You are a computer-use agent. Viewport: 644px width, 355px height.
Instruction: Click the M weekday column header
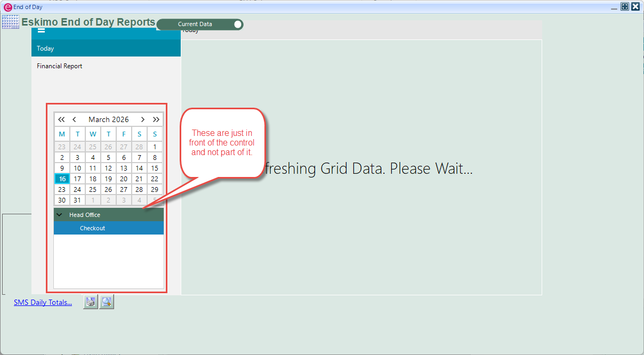tap(62, 134)
